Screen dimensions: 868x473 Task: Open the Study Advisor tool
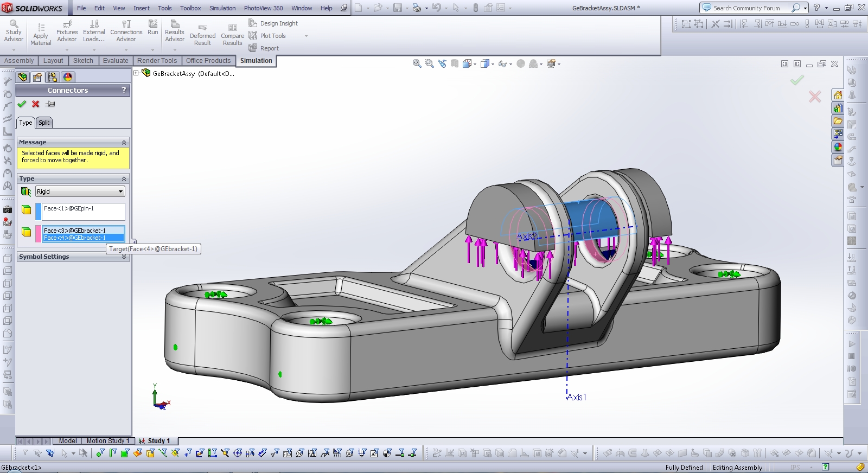point(14,31)
